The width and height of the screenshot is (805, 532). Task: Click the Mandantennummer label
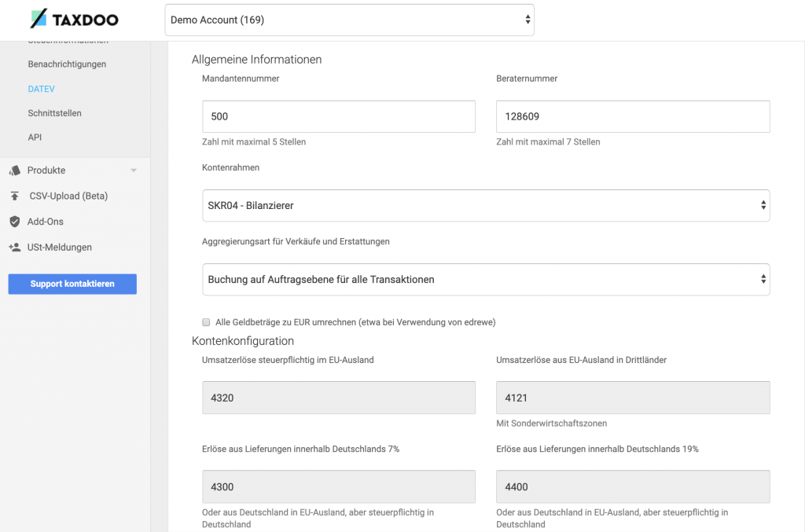point(241,79)
